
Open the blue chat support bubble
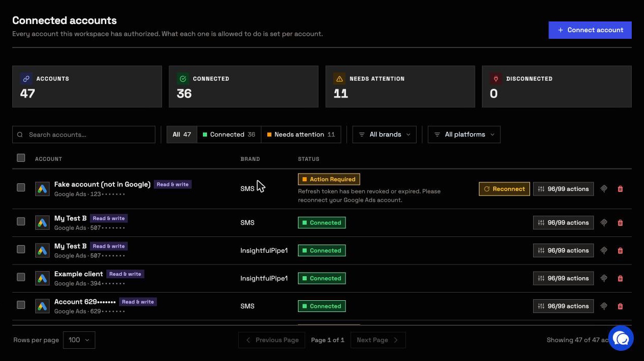pos(621,338)
